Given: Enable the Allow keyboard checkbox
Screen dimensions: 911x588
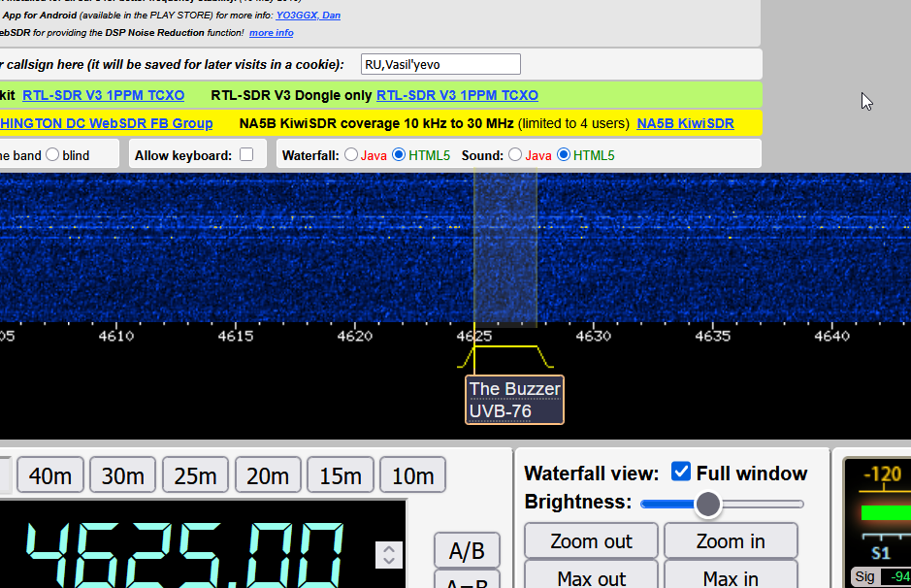Looking at the screenshot, I should [x=246, y=154].
